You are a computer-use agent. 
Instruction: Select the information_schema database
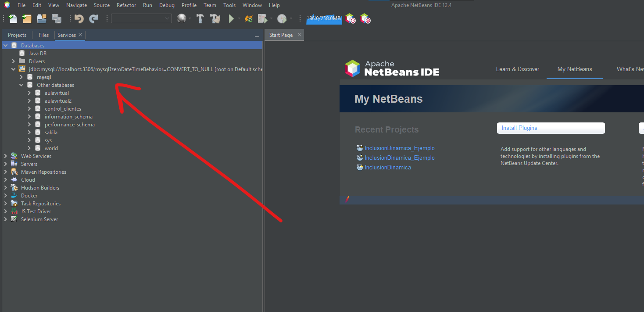68,117
